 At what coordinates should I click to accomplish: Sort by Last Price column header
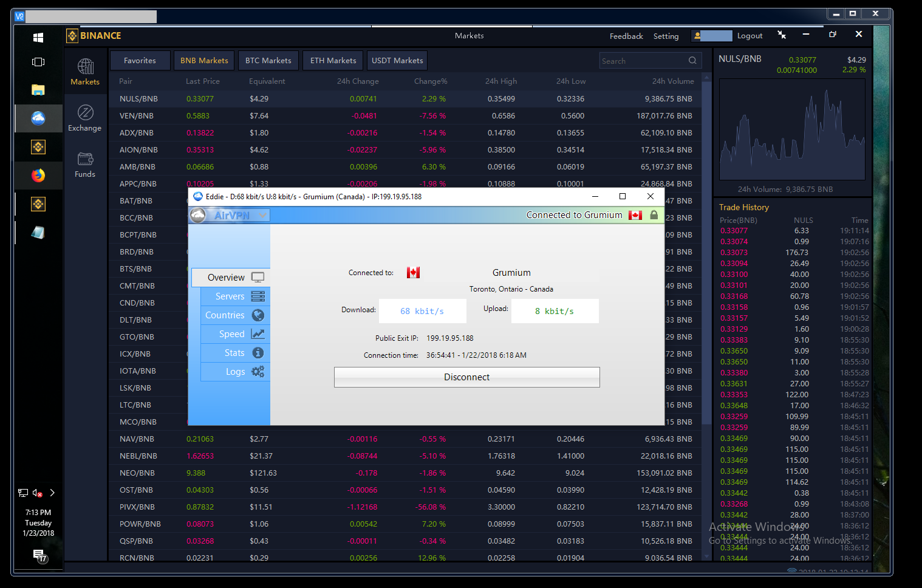click(x=203, y=81)
